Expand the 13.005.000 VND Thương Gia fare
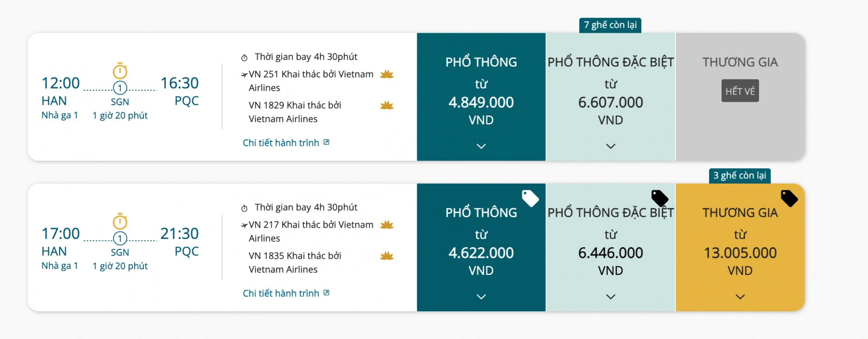This screenshot has height=339, width=868. 741,297
